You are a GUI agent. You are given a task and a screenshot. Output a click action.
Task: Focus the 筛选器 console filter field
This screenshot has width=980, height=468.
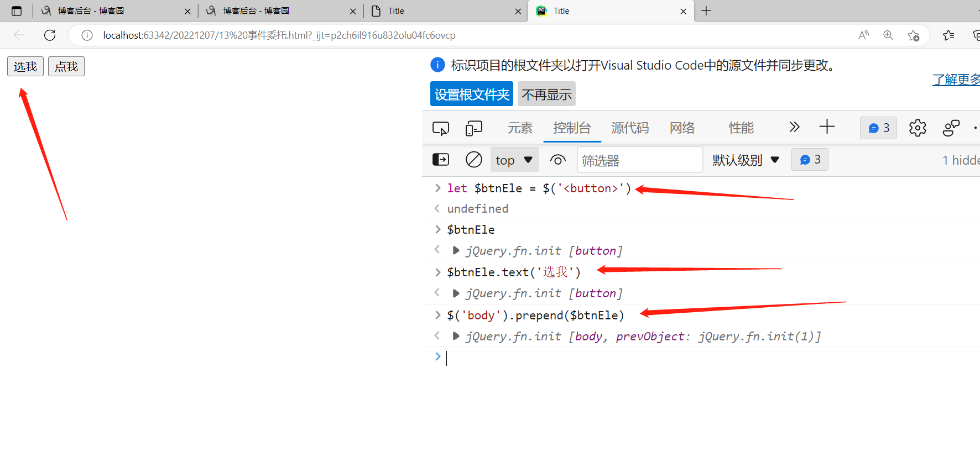(640, 160)
